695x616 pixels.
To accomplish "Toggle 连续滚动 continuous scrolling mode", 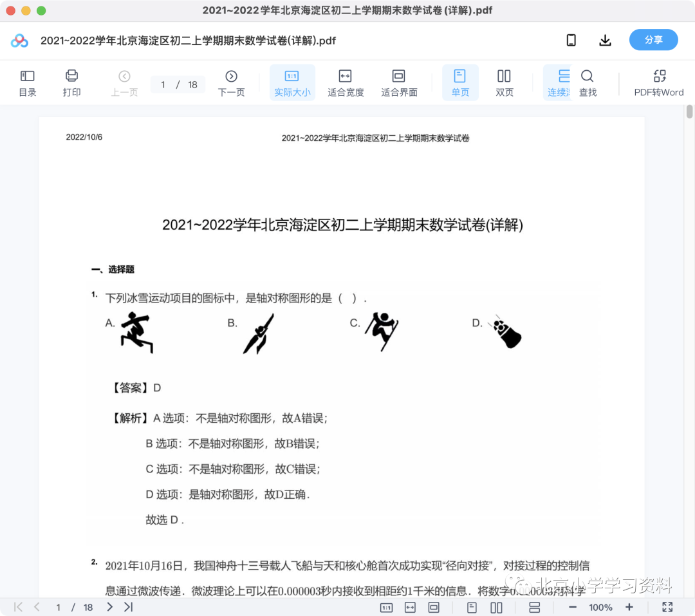I will [559, 83].
